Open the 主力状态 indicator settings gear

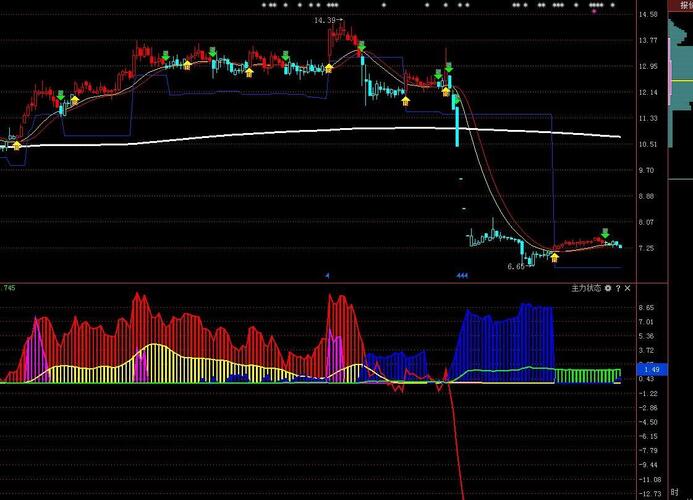606,288
